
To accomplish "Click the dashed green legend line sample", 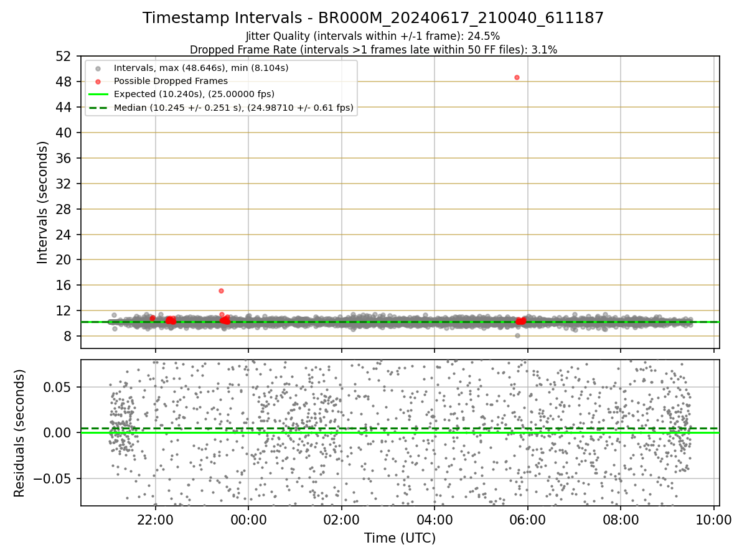I will pos(98,108).
